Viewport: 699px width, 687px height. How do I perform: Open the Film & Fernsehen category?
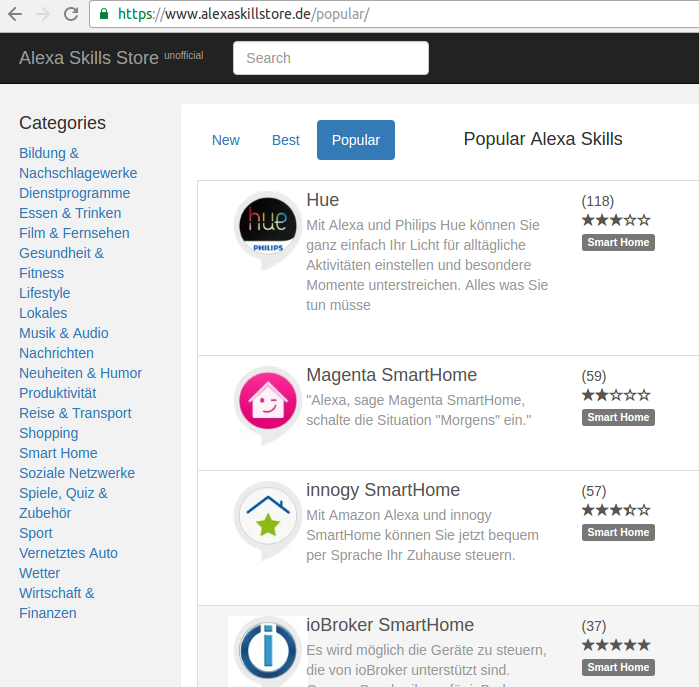click(x=74, y=233)
